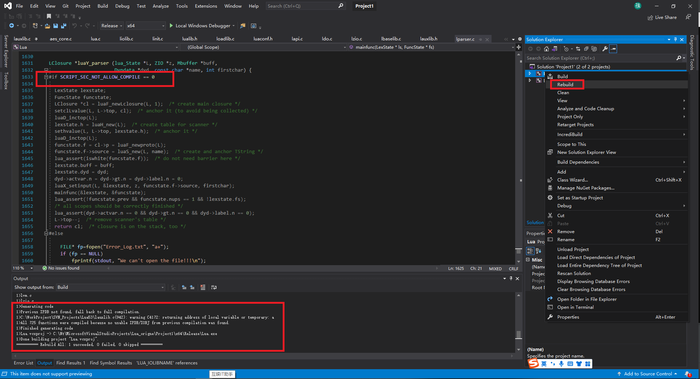This screenshot has width=700, height=379.
Task: Click Add to Source Control in status bar
Action: tap(647, 374)
